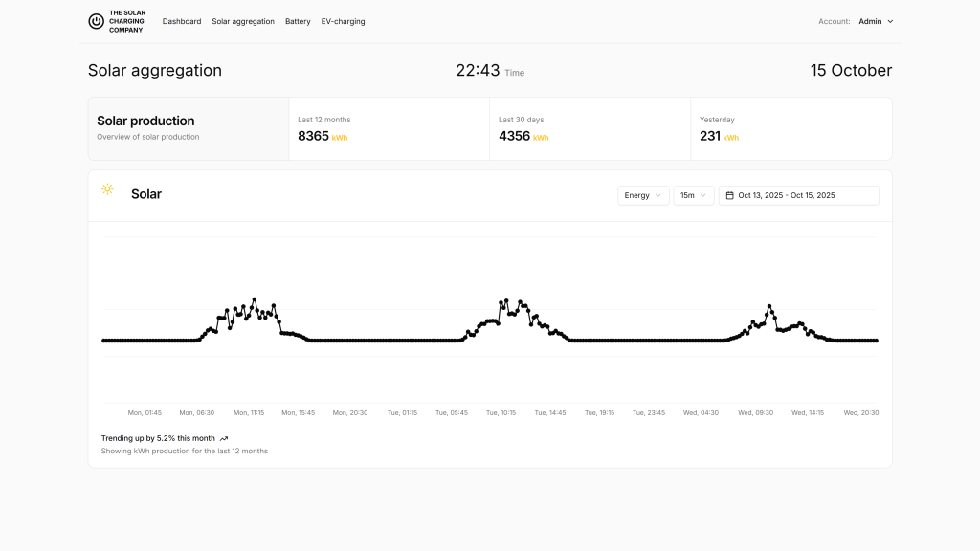Select the Last 12 months stat card
The image size is (980, 551).
[389, 128]
